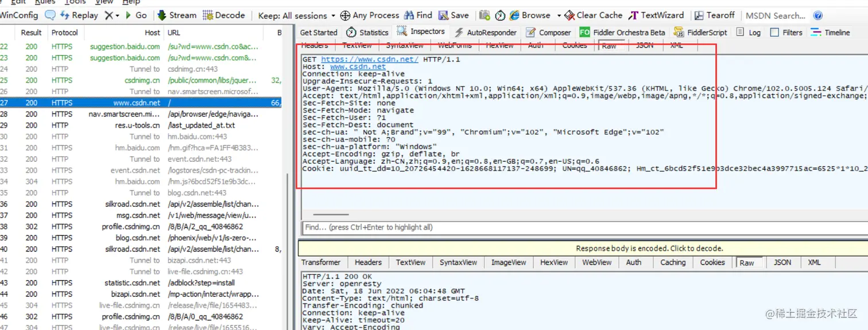Open the response HexView tab

[554, 262]
